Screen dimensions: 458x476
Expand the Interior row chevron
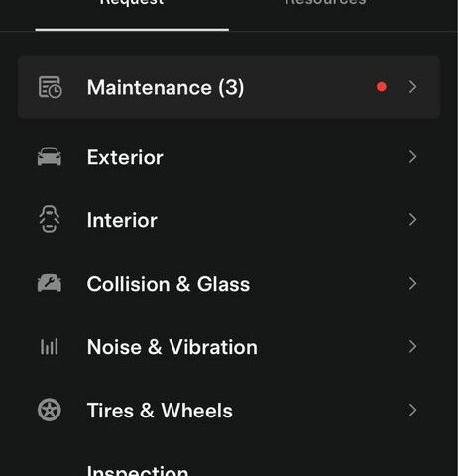click(x=412, y=220)
